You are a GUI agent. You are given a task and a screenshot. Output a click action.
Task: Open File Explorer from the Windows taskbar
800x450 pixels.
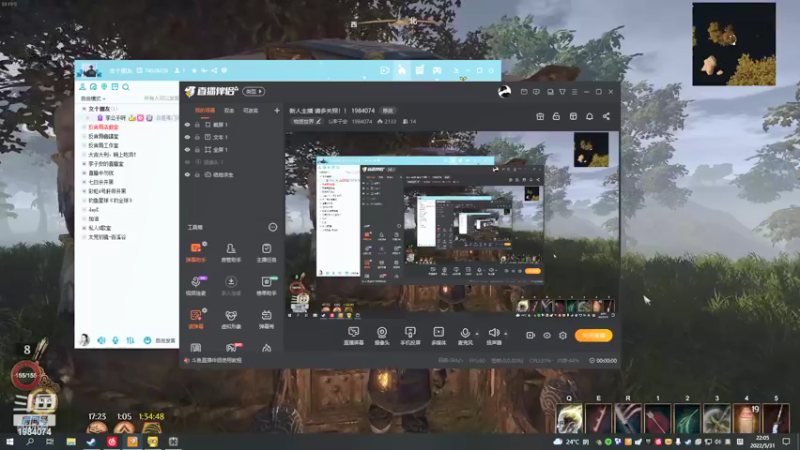(71, 442)
